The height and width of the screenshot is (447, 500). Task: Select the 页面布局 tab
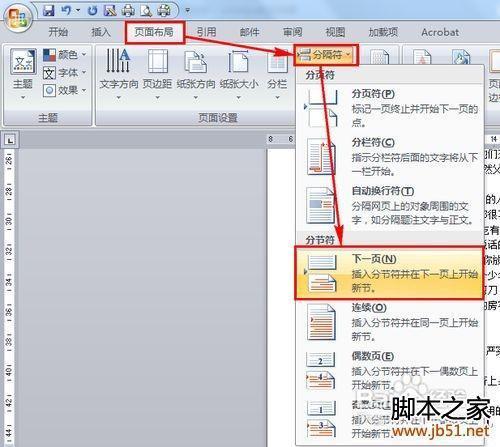coord(154,32)
